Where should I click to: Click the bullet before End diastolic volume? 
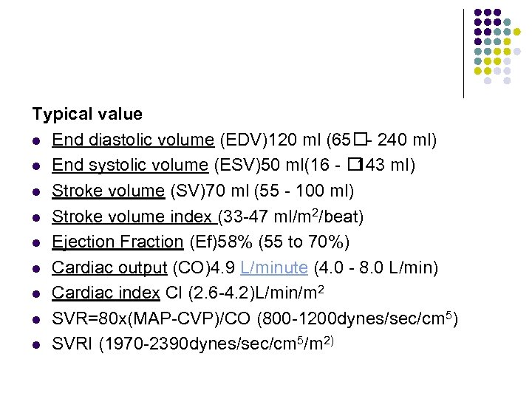click(36, 140)
